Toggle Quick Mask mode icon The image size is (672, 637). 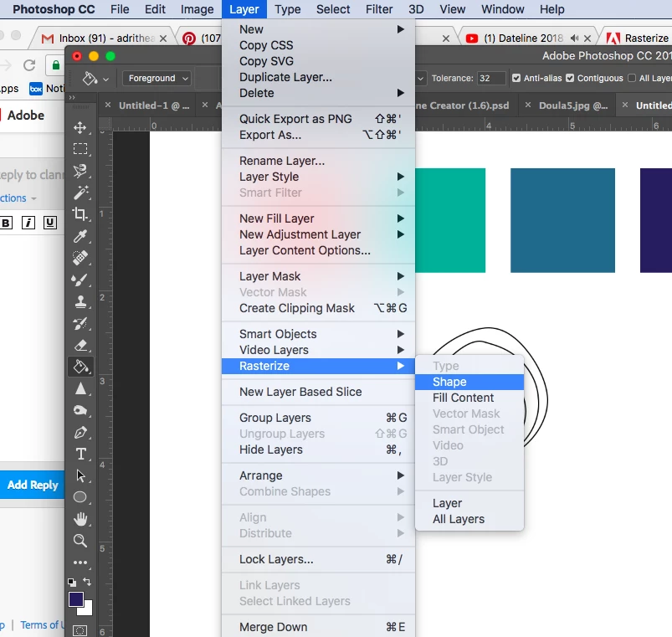(80, 630)
